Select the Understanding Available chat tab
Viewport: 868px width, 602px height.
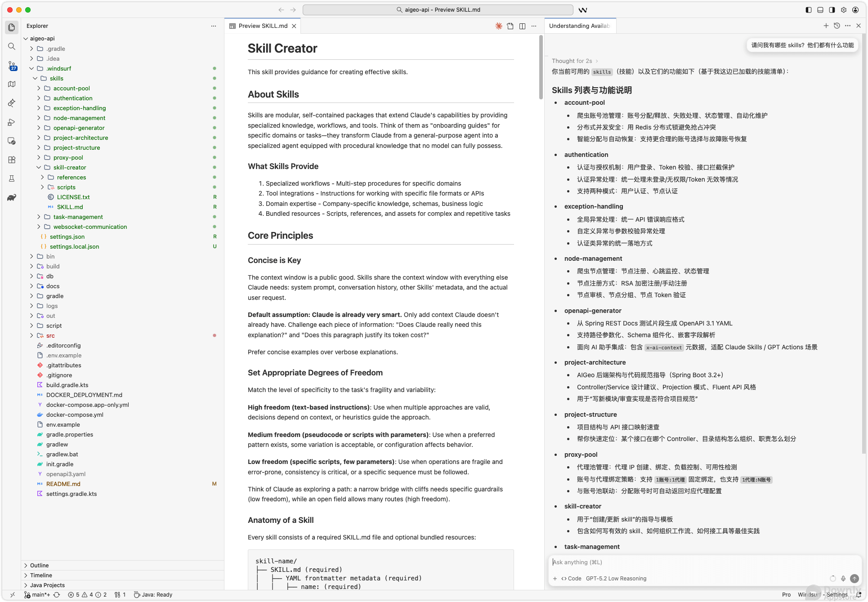click(579, 26)
